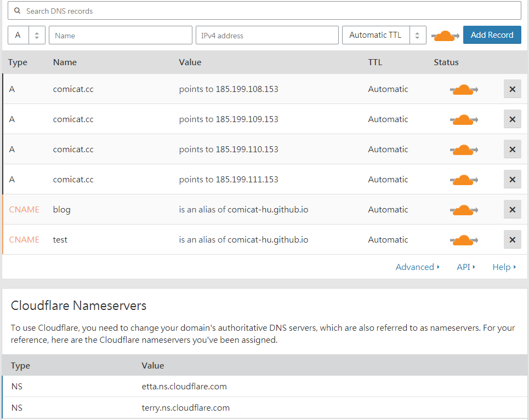Viewport: 529px width, 420px height.
Task: Delete the 185.199.108.153 A record with its X
Action: point(512,89)
